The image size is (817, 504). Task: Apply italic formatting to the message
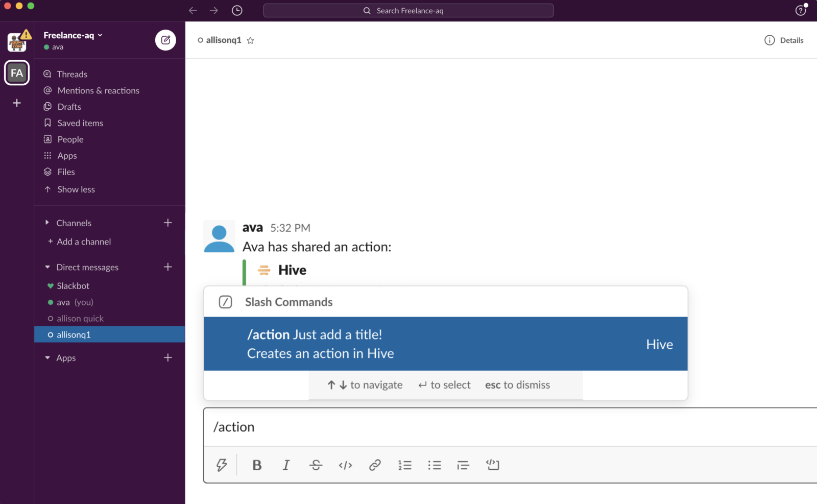286,465
